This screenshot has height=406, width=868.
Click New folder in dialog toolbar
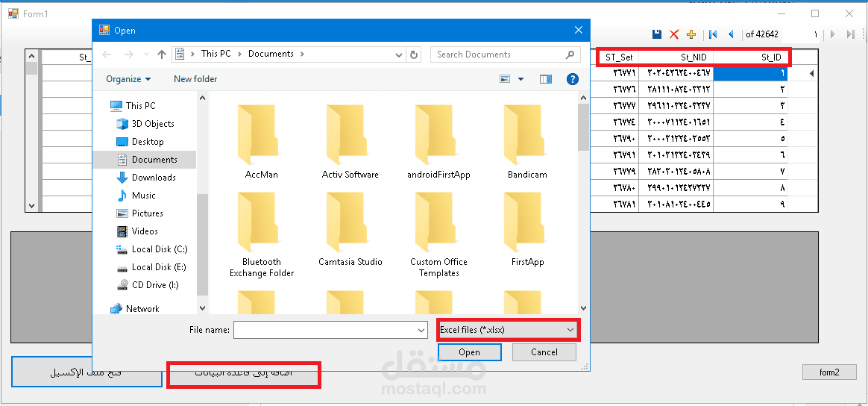click(x=195, y=79)
